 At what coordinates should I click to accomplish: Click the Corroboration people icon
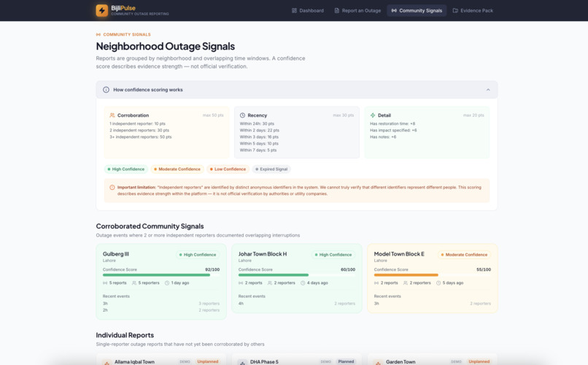point(112,115)
